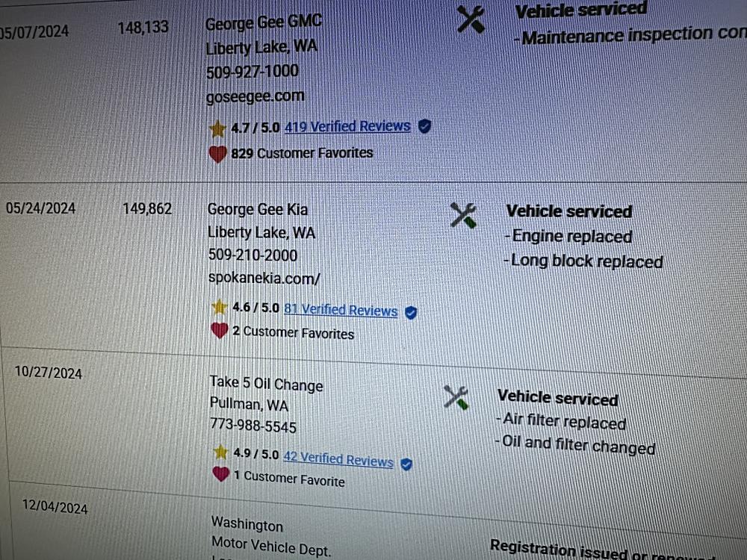Screen dimensions: 747x560
Task: Click star rating icon for George Gee GMC
Action: coord(217,128)
